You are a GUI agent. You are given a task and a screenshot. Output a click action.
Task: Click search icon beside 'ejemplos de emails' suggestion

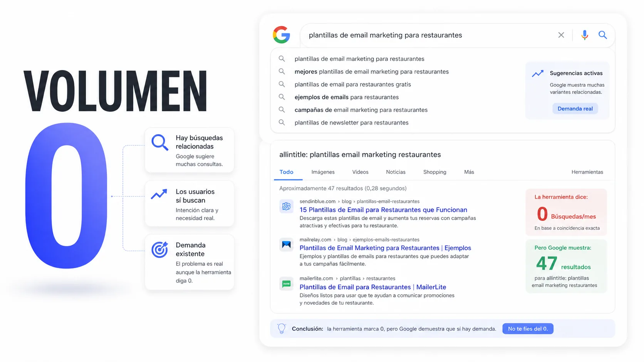tap(282, 97)
